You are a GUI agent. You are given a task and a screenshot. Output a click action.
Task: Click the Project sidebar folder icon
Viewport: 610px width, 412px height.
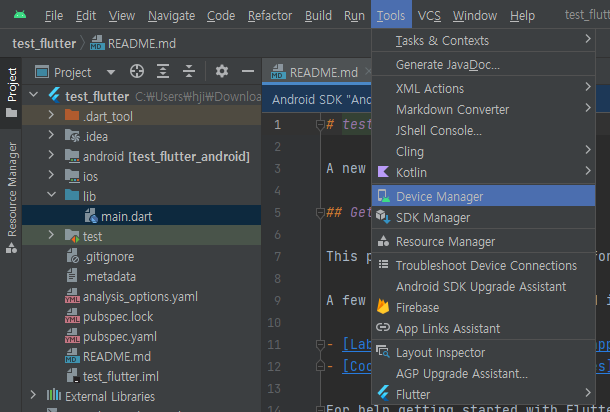[11, 113]
